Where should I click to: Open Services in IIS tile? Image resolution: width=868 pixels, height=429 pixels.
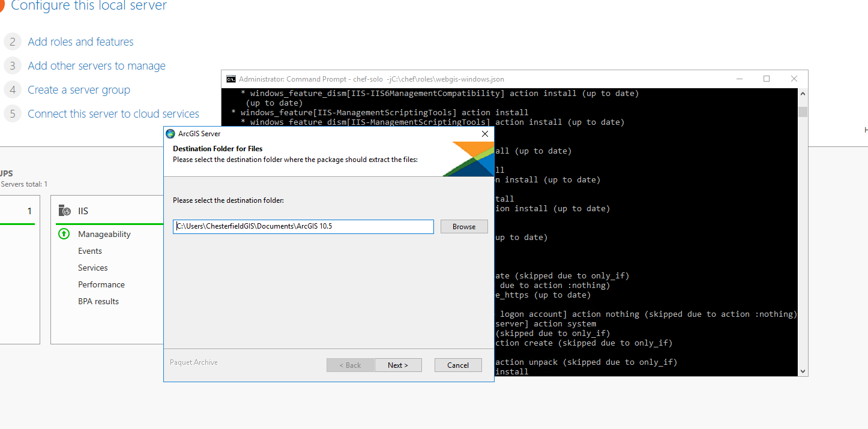pos(93,268)
